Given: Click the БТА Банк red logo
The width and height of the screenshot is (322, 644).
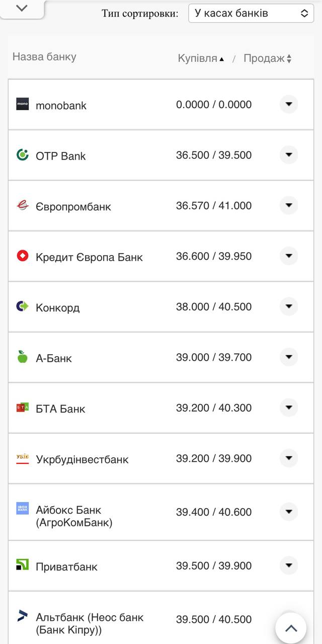Looking at the screenshot, I should tap(22, 408).
